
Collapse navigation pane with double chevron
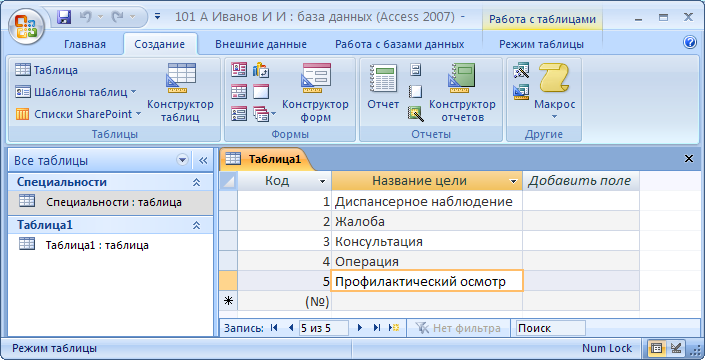(203, 160)
